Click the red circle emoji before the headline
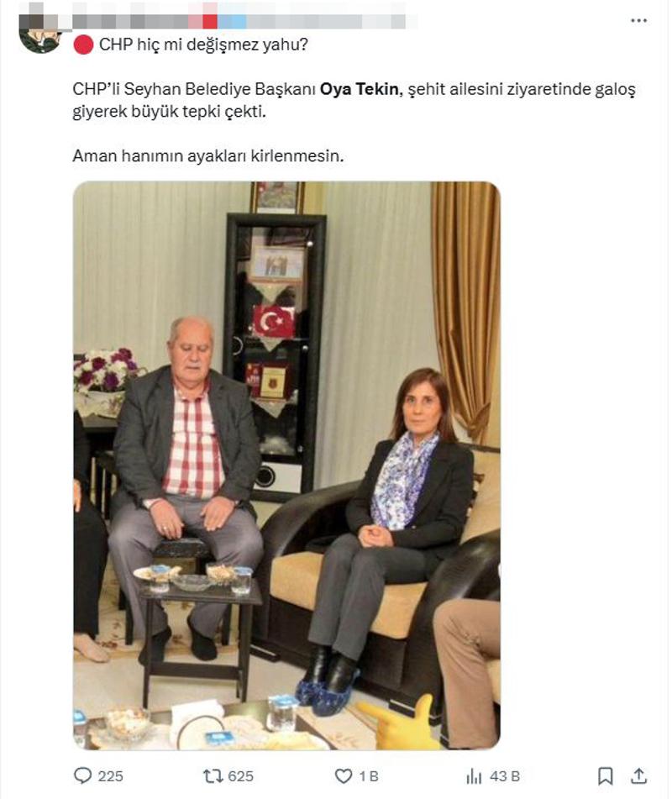 tap(83, 45)
